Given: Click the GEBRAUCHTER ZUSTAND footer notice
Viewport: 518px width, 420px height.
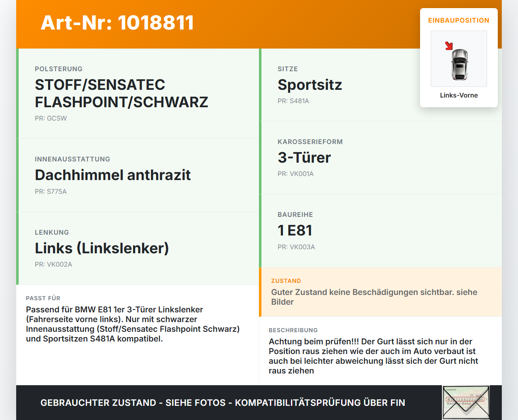Looking at the screenshot, I should (x=223, y=403).
